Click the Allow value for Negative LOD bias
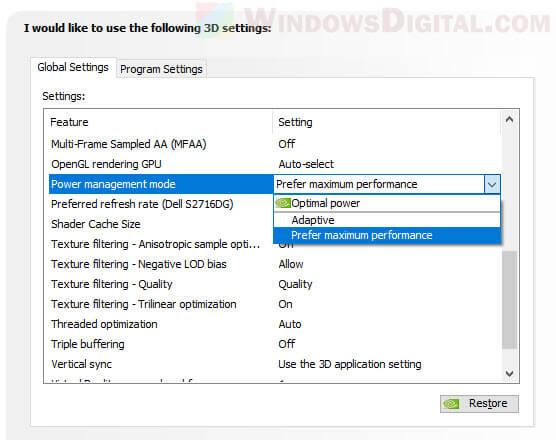 pos(291,264)
